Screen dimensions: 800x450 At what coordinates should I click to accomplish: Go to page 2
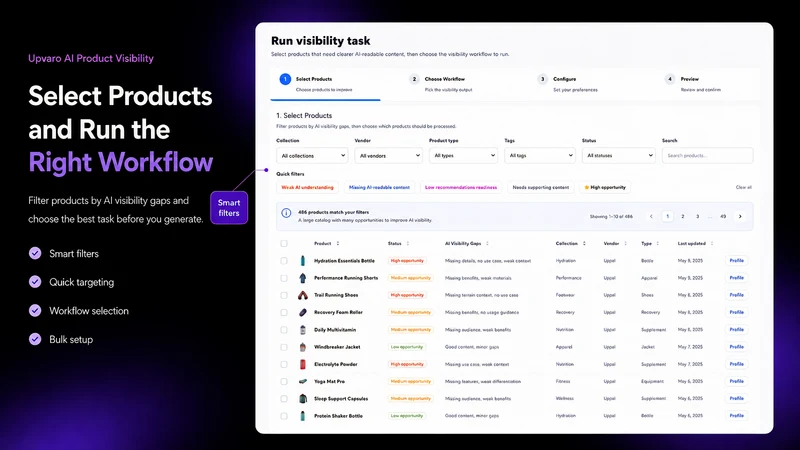[683, 216]
